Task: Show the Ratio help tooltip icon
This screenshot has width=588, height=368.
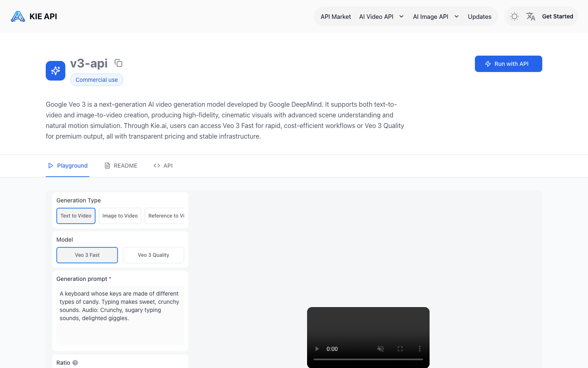Action: tap(75, 363)
